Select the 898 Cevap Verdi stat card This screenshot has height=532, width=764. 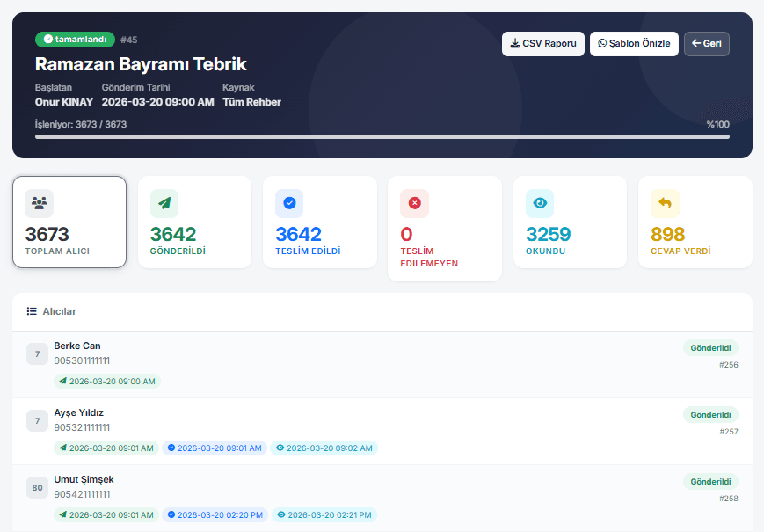point(695,222)
